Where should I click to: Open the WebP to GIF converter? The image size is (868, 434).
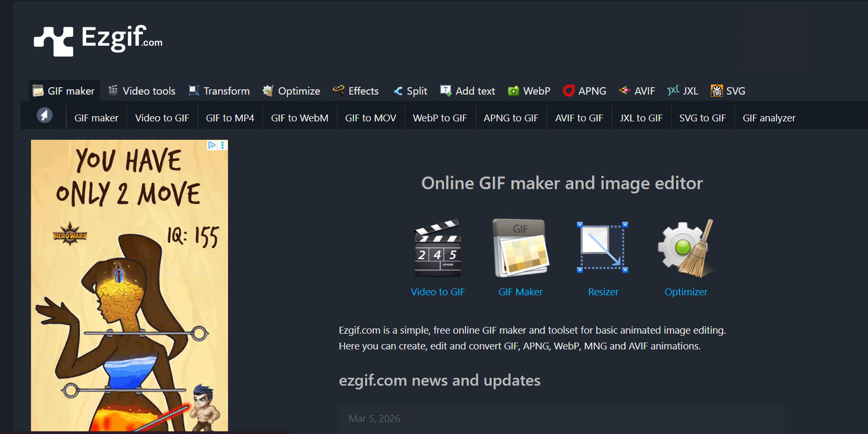(x=440, y=118)
